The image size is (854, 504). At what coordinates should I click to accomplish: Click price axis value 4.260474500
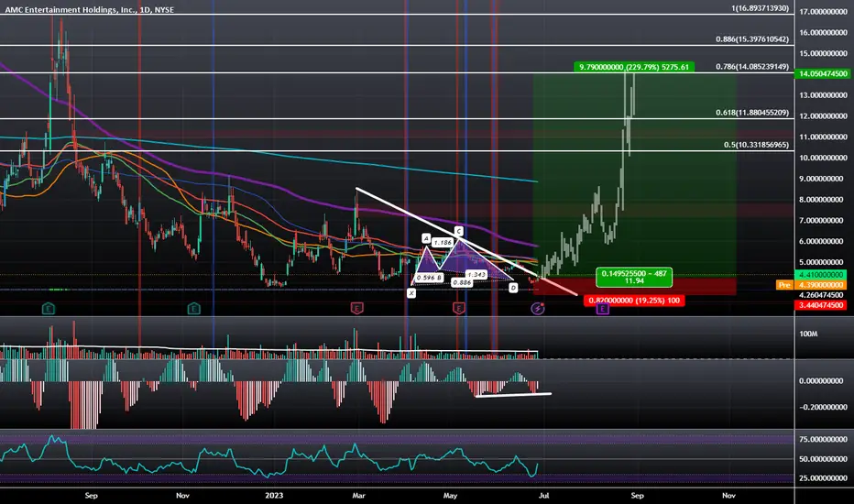tap(823, 295)
